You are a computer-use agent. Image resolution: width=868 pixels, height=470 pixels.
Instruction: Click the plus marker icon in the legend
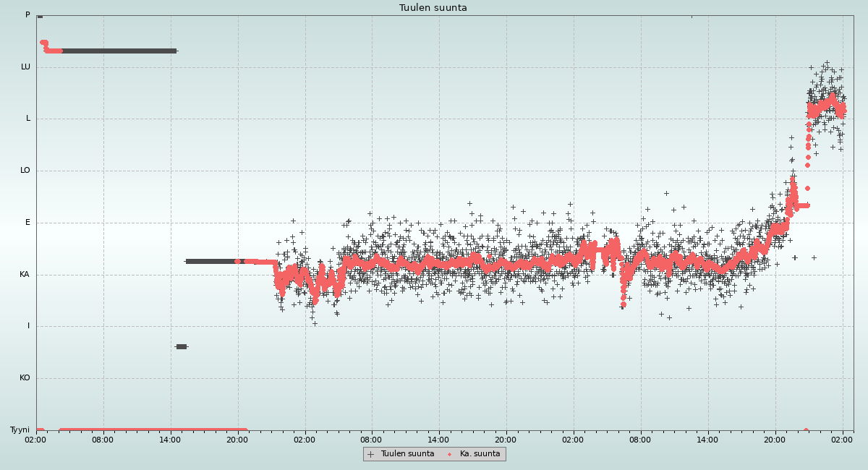371,454
